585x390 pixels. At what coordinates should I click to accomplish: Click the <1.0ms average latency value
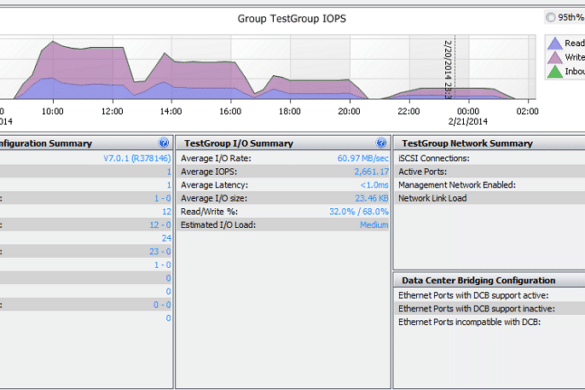pos(374,185)
